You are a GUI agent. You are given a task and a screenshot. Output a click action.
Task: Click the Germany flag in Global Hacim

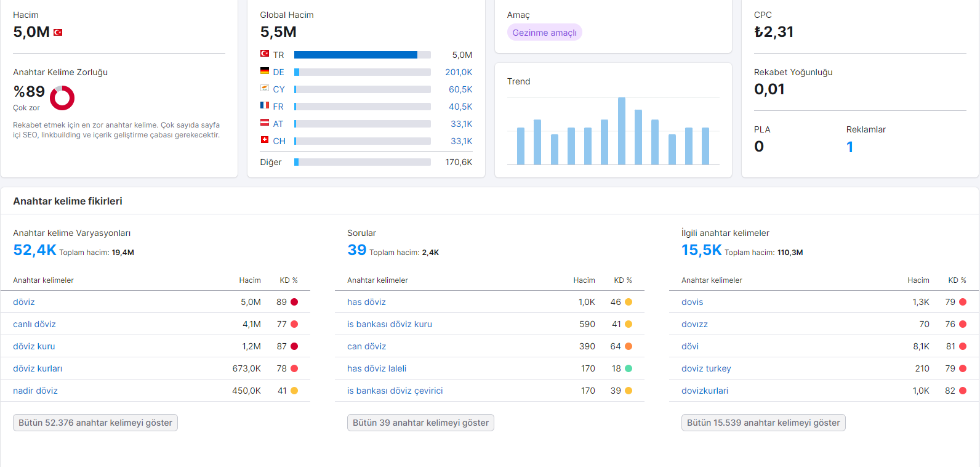pos(265,71)
